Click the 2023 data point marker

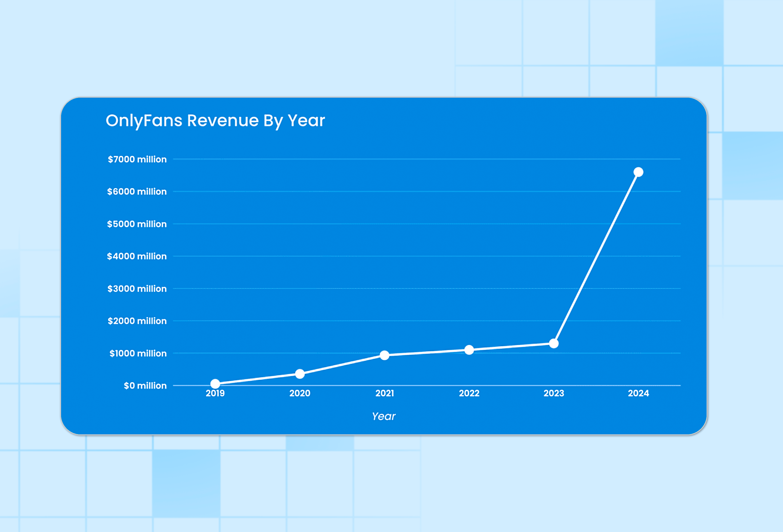tap(554, 343)
